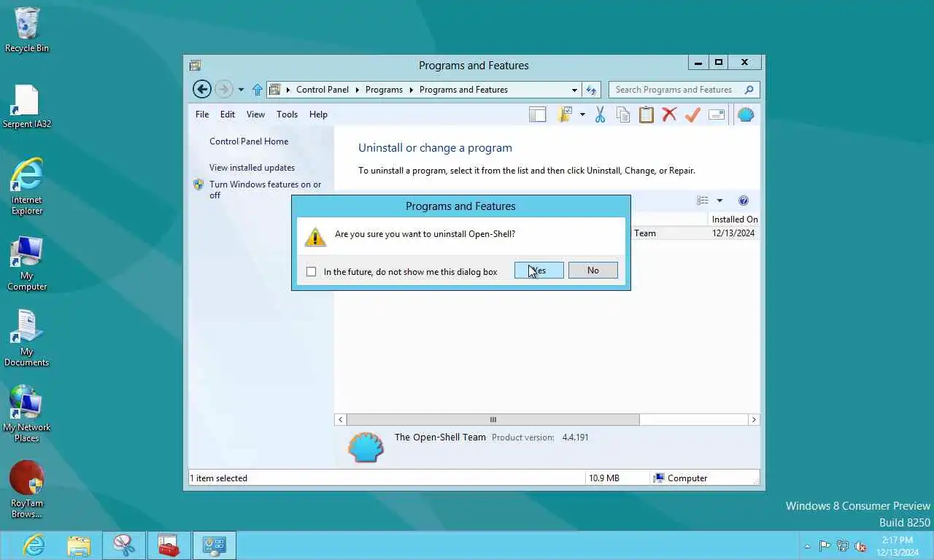Click the change view list icon

pos(703,201)
